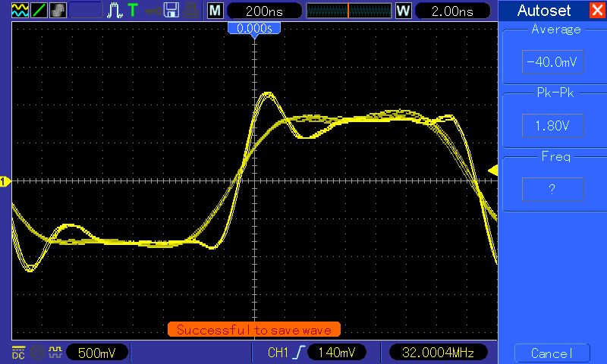Click the 32.0004MHz frequency counter readout

(438, 353)
